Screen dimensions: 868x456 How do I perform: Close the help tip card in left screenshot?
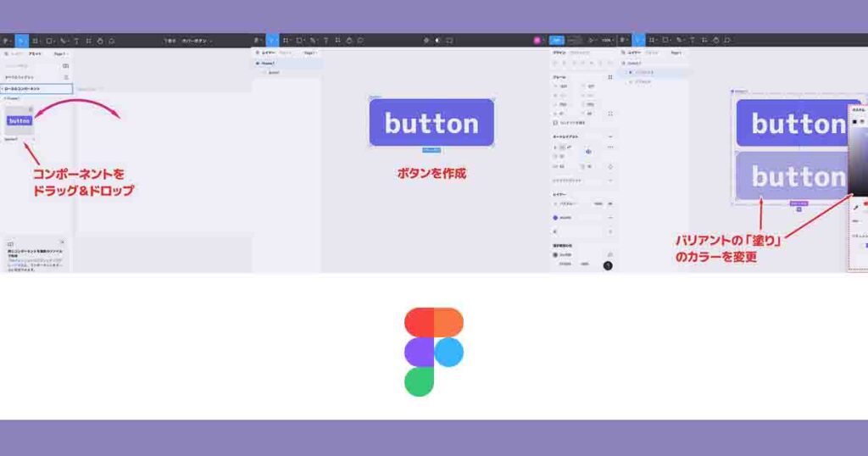(x=62, y=242)
